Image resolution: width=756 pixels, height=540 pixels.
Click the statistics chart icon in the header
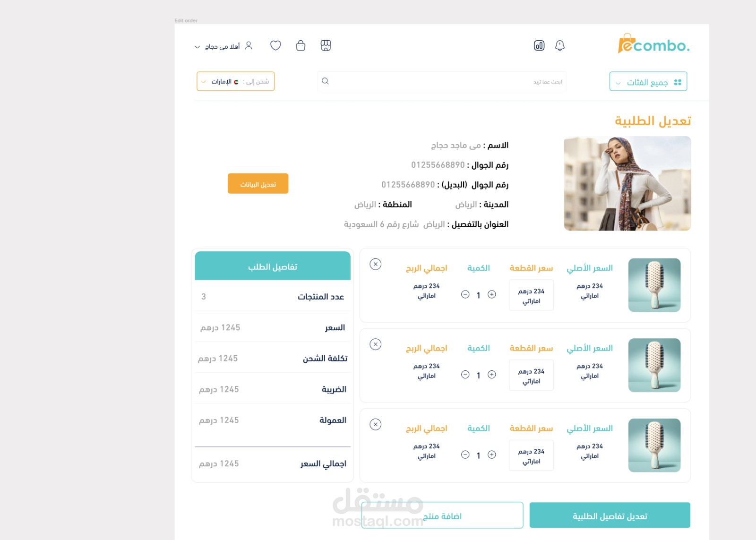(539, 45)
